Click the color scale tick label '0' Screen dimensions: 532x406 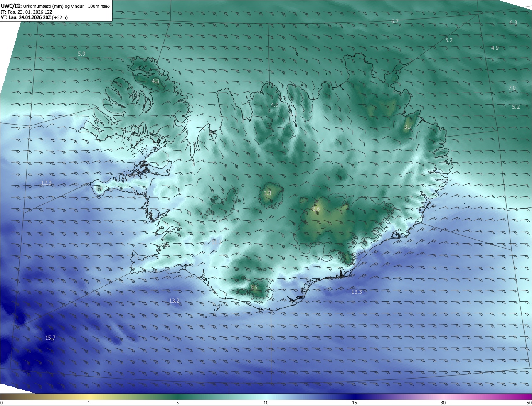[x=2, y=403]
